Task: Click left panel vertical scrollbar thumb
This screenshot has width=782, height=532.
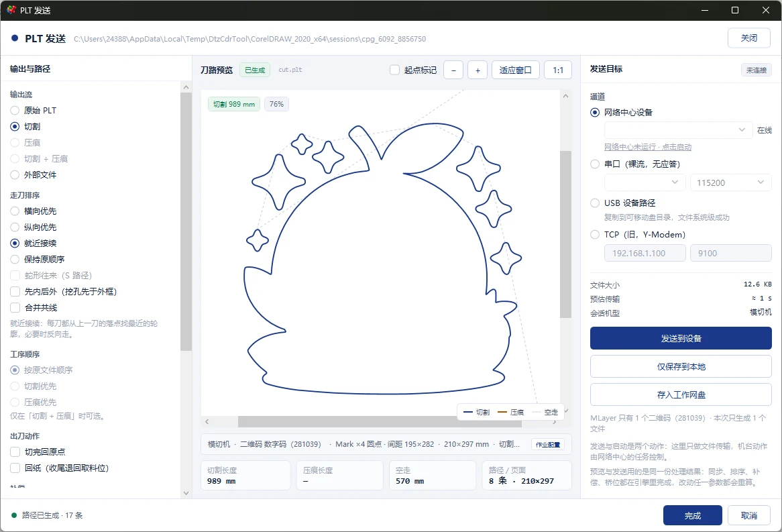Action: [x=186, y=222]
